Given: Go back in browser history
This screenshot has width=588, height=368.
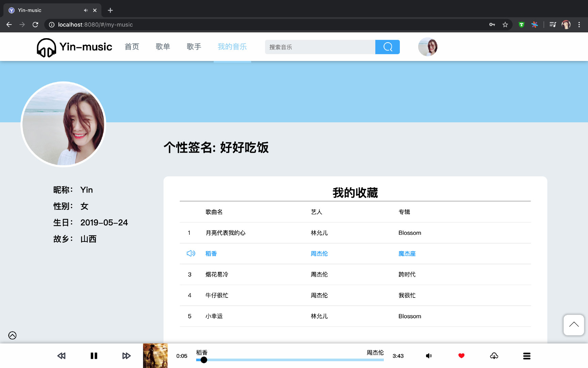Looking at the screenshot, I should (9, 25).
